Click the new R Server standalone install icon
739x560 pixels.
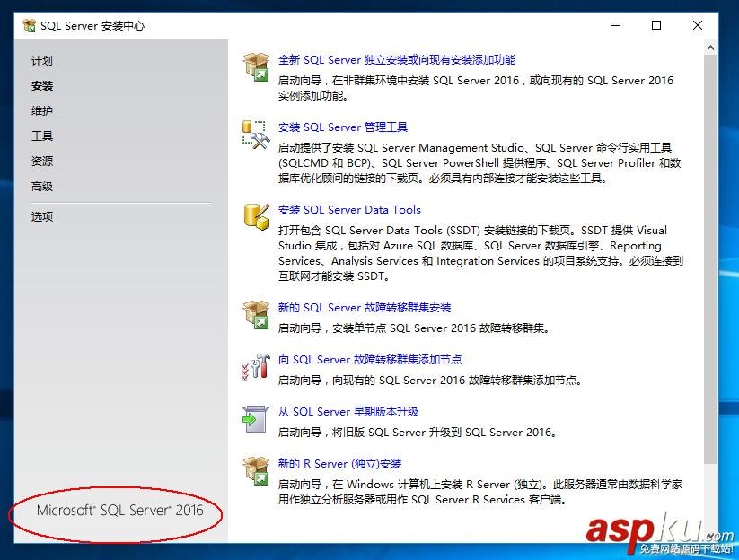pyautogui.click(x=256, y=471)
